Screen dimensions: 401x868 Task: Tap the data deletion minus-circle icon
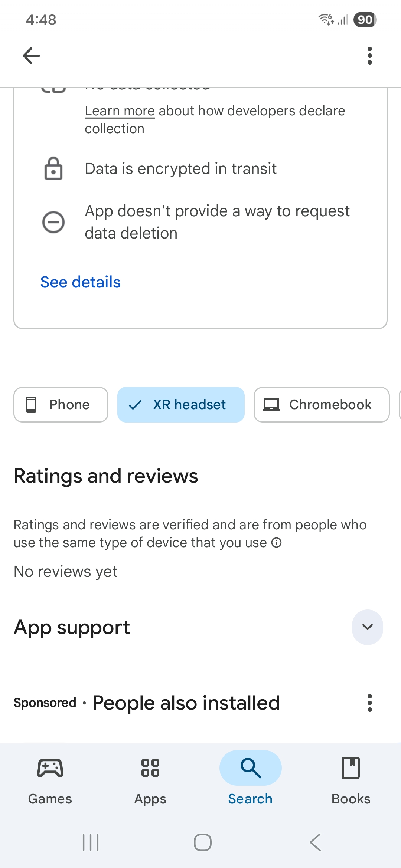click(53, 222)
